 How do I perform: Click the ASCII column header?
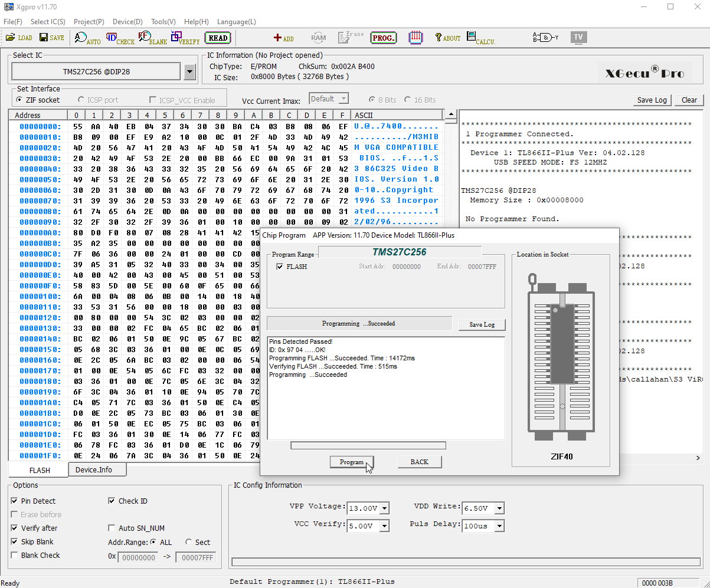click(397, 115)
